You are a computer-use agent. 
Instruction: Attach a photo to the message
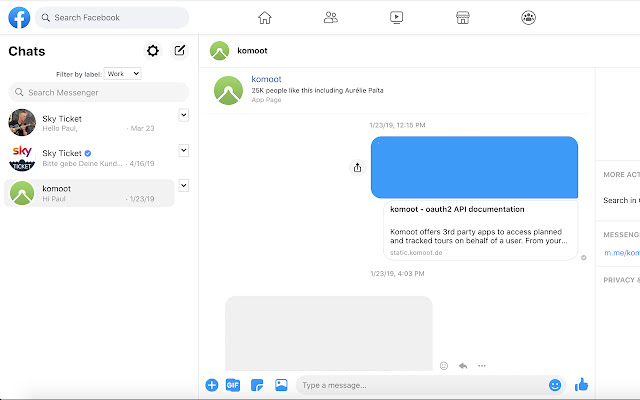281,385
